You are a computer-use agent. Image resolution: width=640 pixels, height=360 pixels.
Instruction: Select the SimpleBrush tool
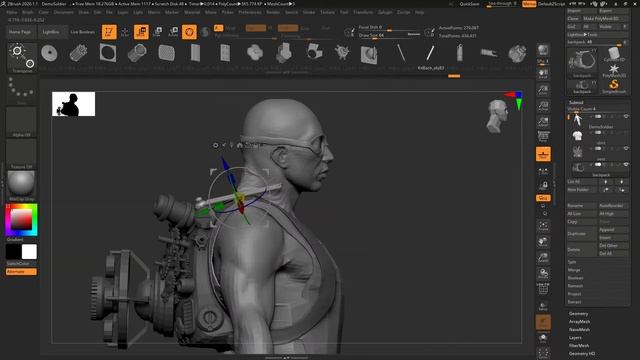614,86
